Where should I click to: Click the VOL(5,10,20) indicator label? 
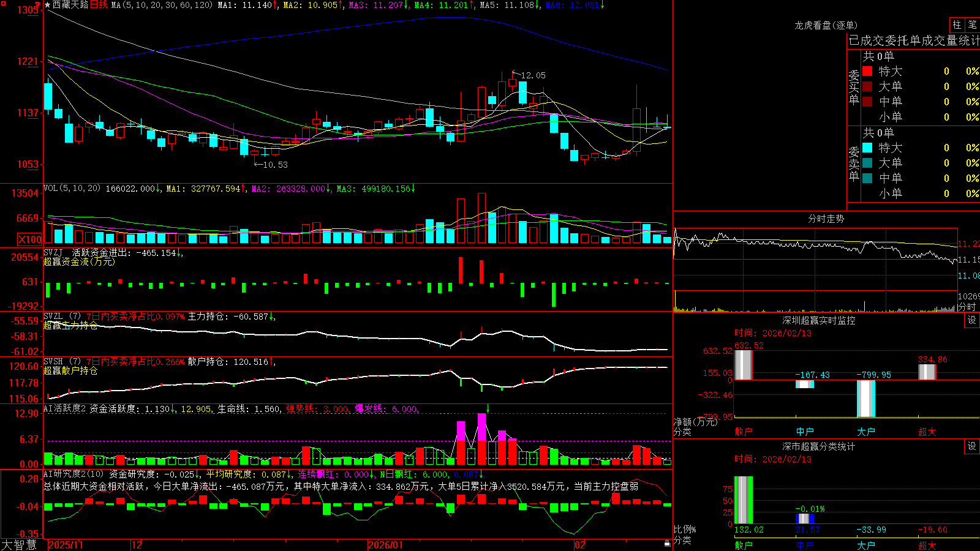click(x=72, y=189)
